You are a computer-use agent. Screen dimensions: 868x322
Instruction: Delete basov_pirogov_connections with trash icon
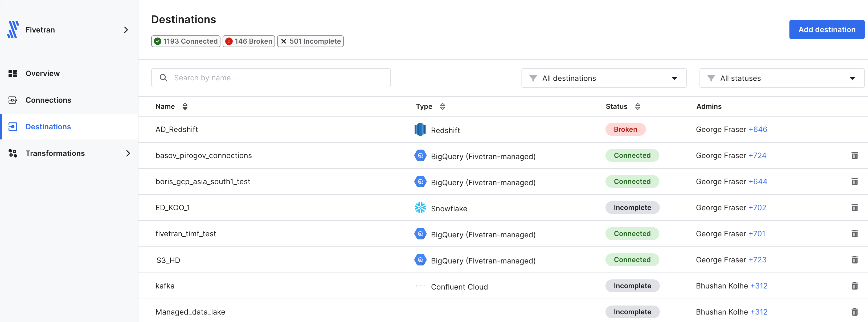pyautogui.click(x=854, y=155)
